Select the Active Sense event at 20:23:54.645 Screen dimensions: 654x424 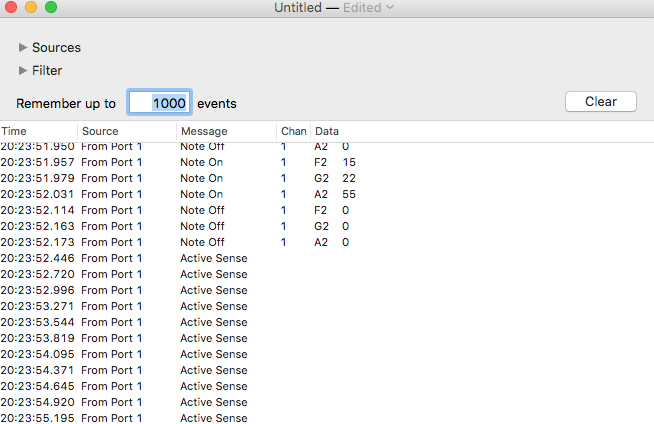point(327,386)
